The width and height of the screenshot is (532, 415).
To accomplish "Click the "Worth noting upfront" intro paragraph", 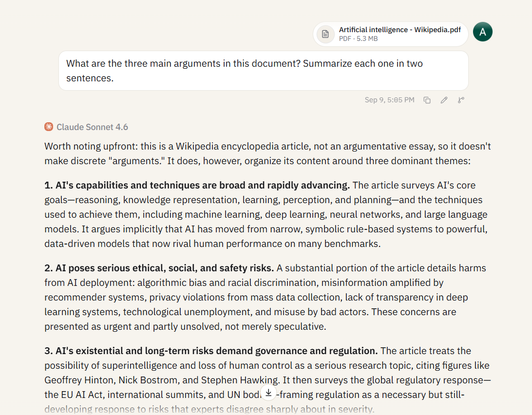I will [x=267, y=153].
